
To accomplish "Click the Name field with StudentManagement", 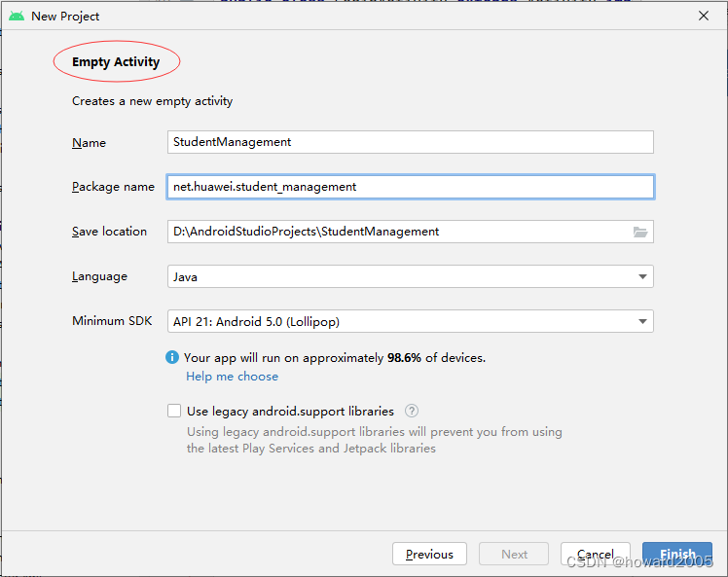I will [x=410, y=142].
